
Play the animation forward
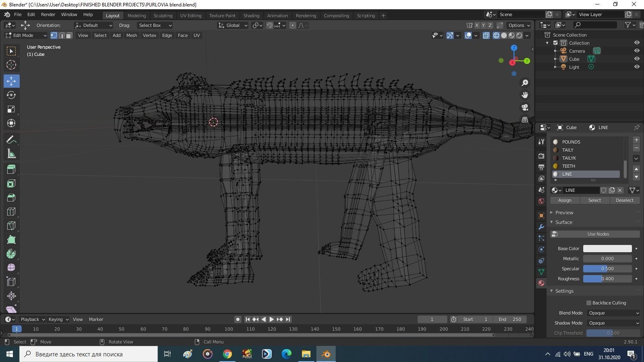tap(272, 319)
